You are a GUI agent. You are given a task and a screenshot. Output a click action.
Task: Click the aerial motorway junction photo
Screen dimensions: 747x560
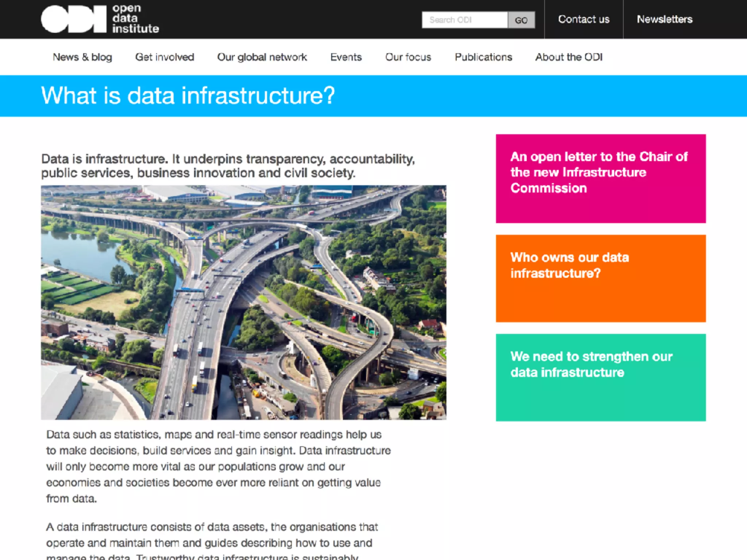pos(243,303)
